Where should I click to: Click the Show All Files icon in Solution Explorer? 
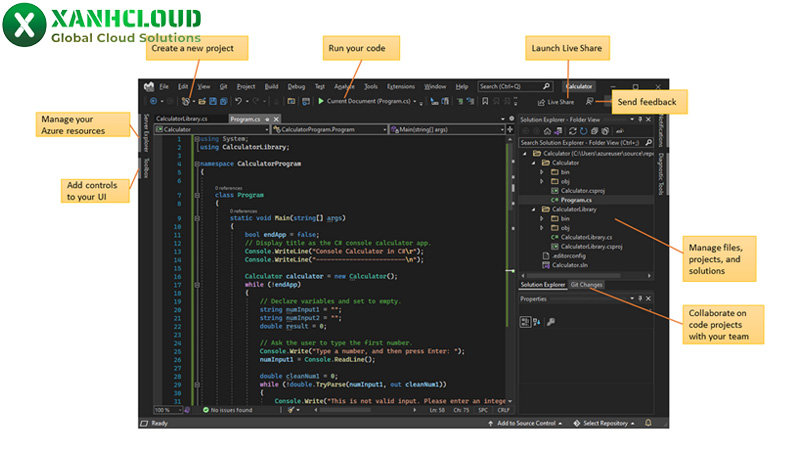(x=605, y=131)
